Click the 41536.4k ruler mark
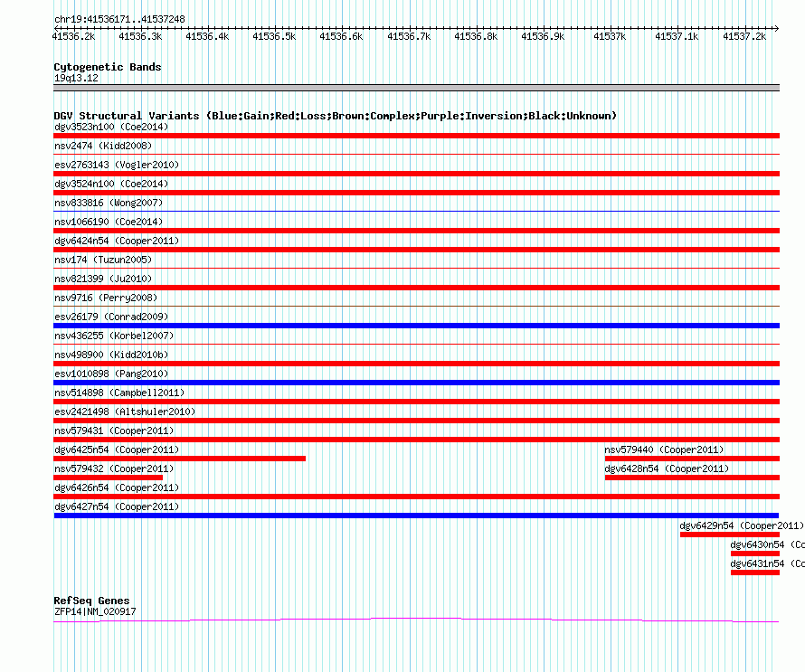The height and width of the screenshot is (672, 805). click(207, 36)
